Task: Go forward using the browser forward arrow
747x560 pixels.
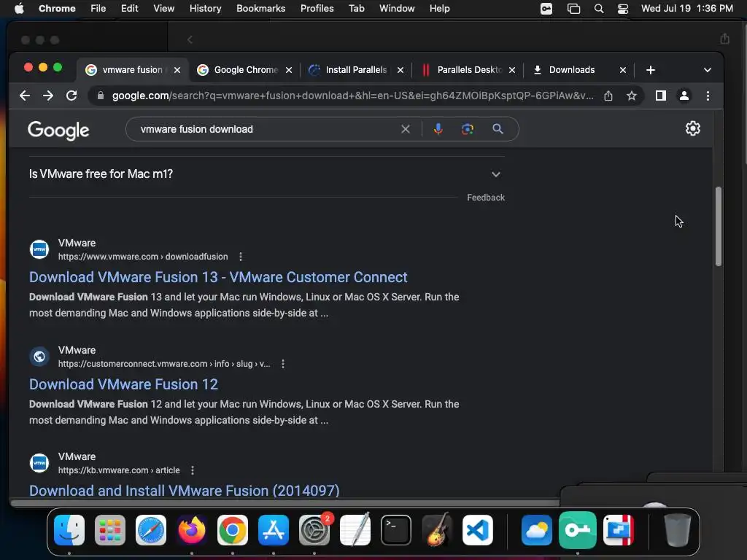Action: pos(48,96)
